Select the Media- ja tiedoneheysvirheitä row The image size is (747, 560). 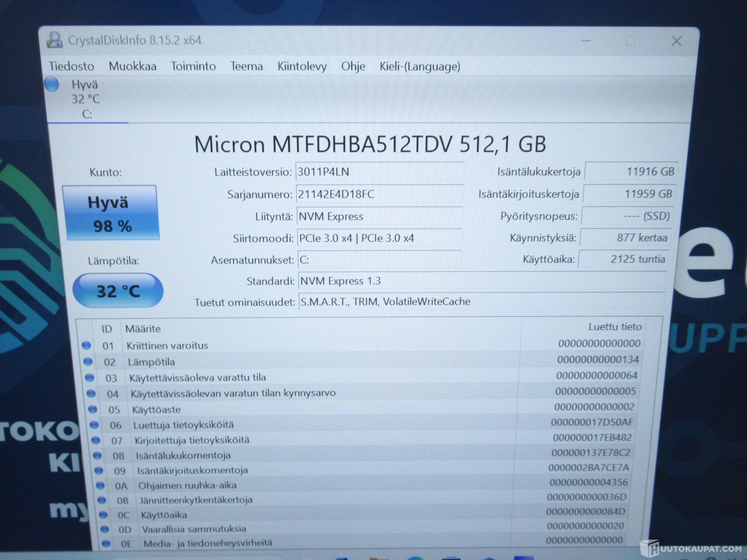362,542
